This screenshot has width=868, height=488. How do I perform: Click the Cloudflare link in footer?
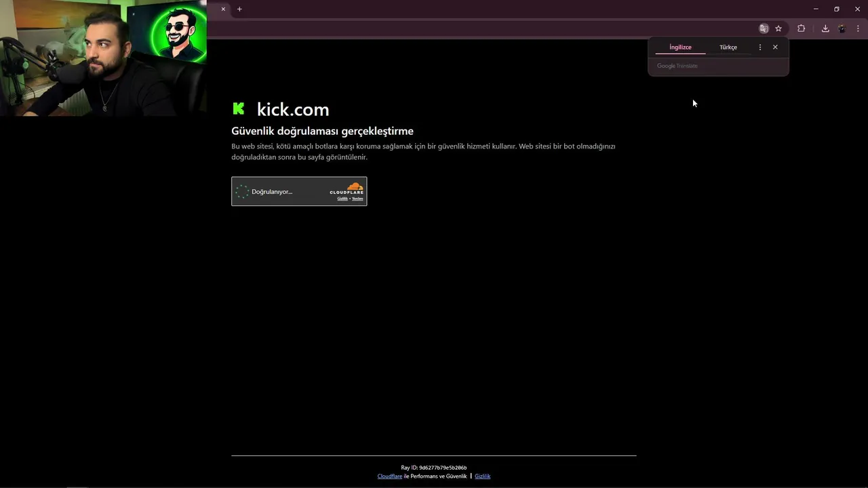[390, 476]
